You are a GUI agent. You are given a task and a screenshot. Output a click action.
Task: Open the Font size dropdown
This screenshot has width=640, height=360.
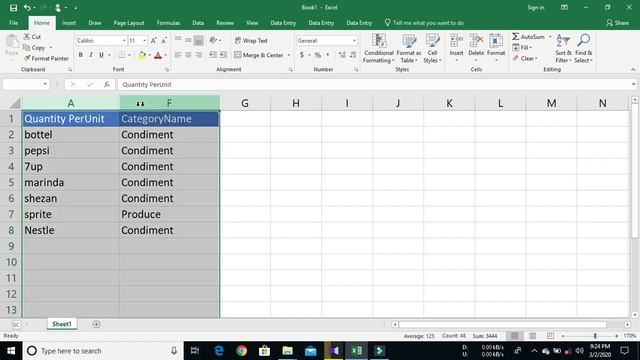[144, 40]
